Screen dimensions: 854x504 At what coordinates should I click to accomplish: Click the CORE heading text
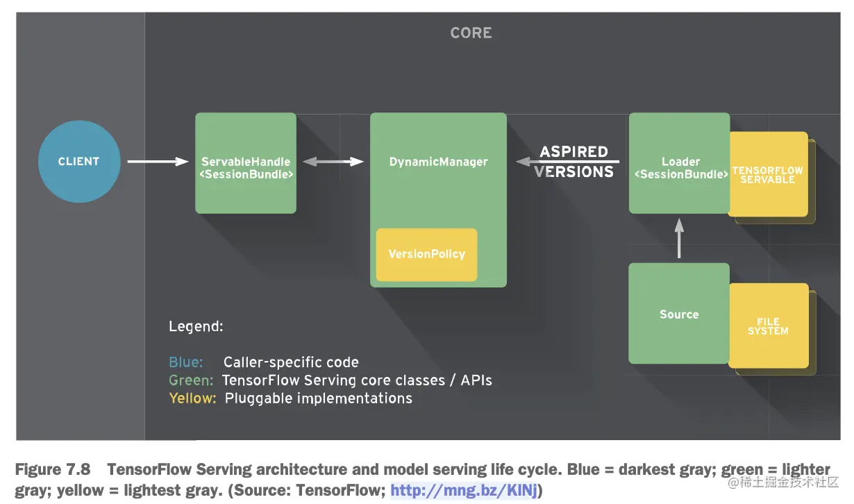471,33
